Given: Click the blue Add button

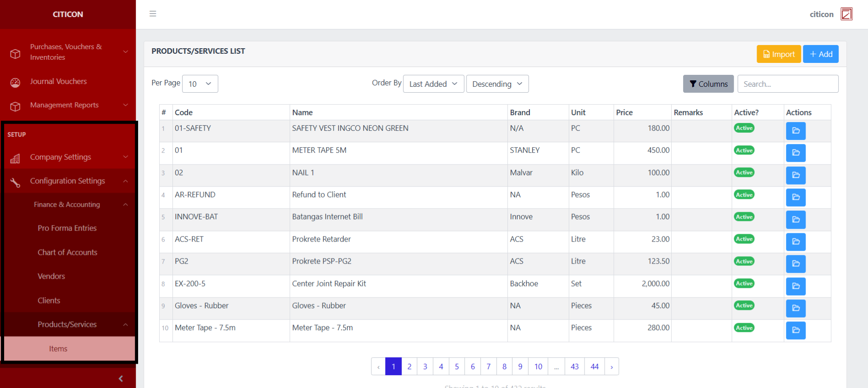Looking at the screenshot, I should 821,54.
